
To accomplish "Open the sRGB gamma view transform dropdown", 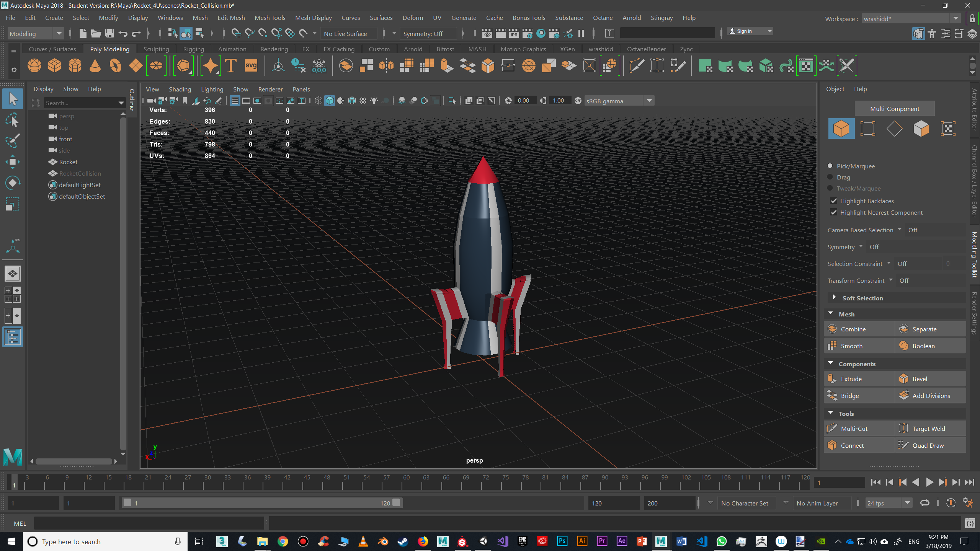I will coord(619,101).
